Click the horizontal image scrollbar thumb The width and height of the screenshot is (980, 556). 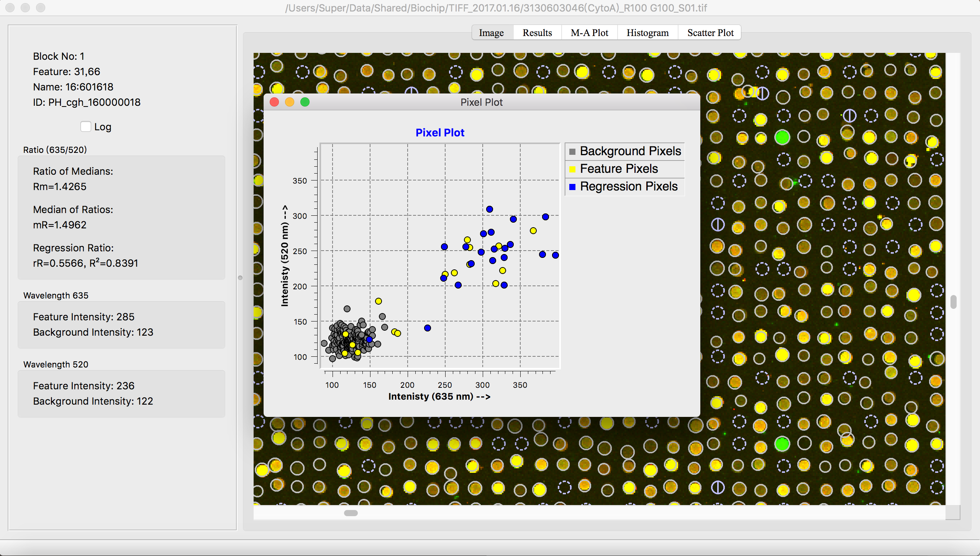[x=351, y=513]
